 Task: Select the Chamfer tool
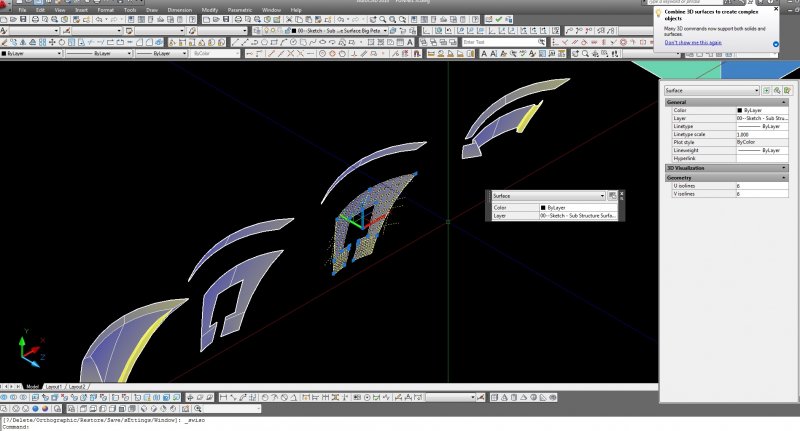click(x=139, y=42)
